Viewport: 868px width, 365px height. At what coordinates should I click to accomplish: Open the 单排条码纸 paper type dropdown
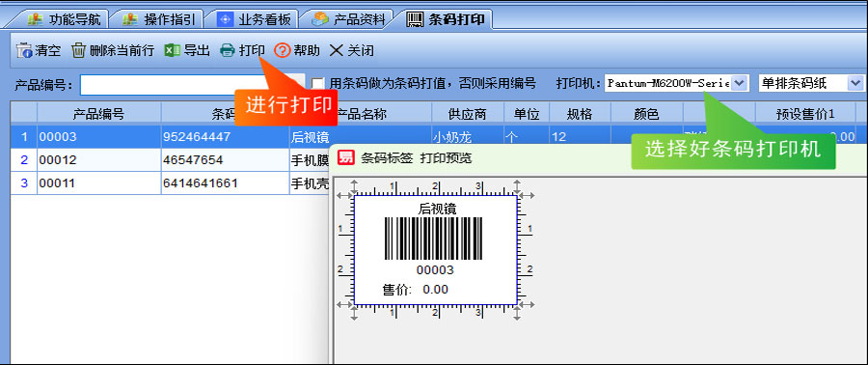click(854, 84)
